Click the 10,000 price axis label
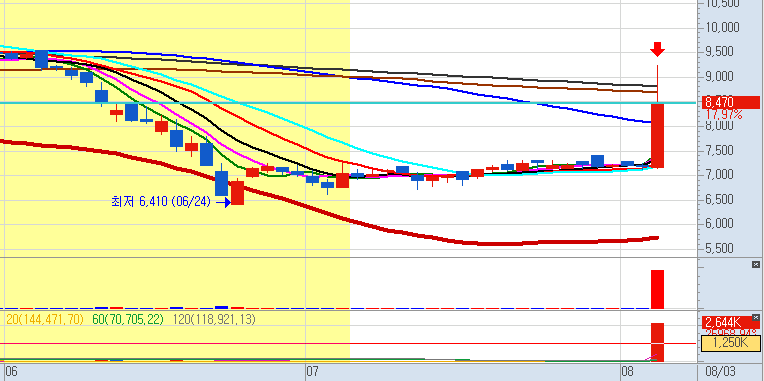 [x=723, y=27]
